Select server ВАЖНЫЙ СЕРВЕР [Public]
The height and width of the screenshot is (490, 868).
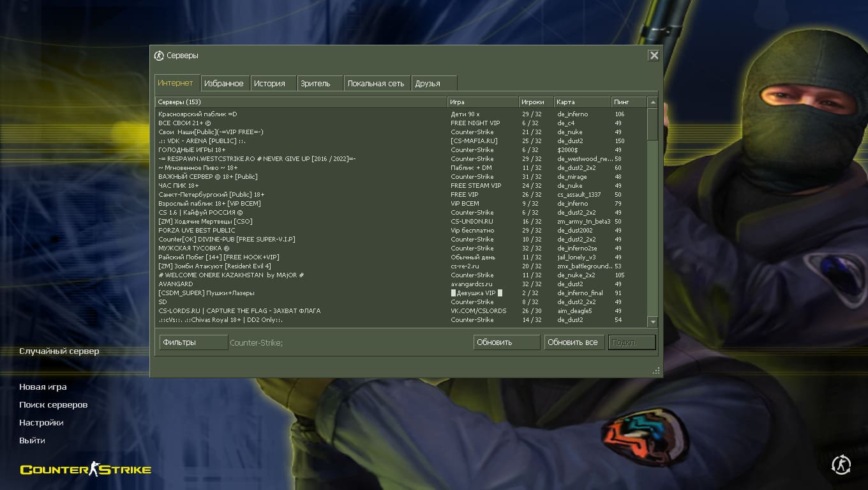pyautogui.click(x=401, y=177)
